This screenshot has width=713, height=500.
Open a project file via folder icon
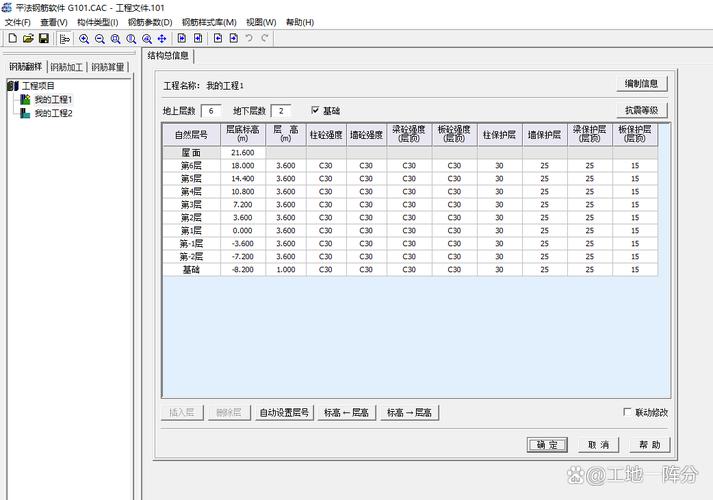(x=28, y=39)
